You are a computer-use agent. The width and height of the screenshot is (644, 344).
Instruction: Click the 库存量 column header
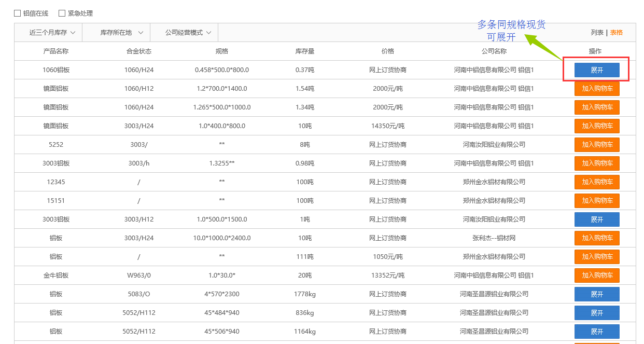[305, 51]
